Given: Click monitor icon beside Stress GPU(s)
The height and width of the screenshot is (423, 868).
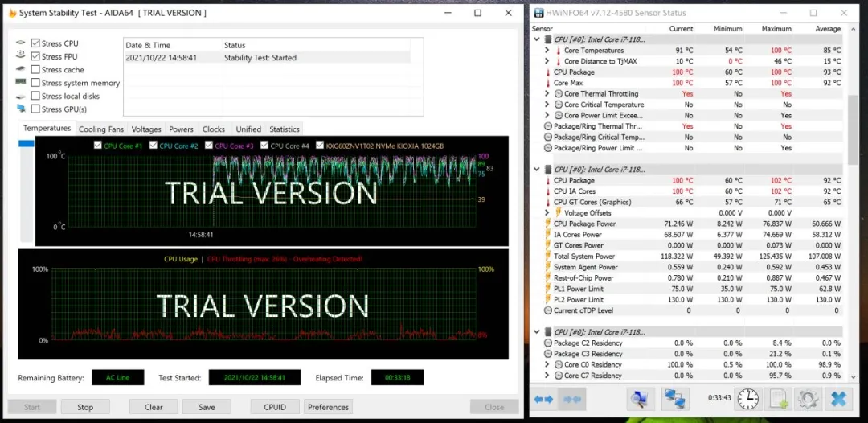Looking at the screenshot, I should (x=20, y=109).
